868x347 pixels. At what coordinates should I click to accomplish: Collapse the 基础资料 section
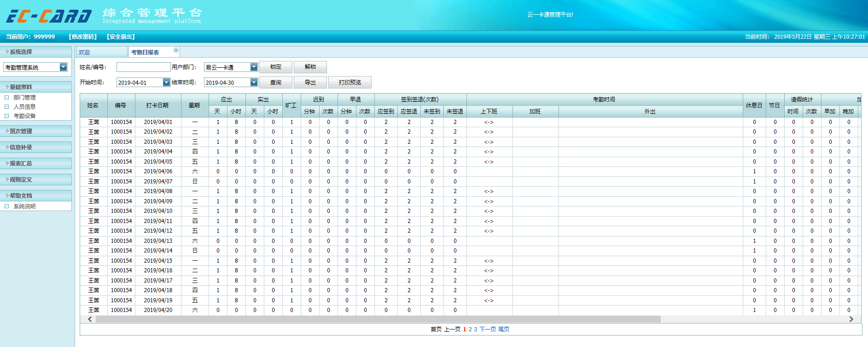36,87
